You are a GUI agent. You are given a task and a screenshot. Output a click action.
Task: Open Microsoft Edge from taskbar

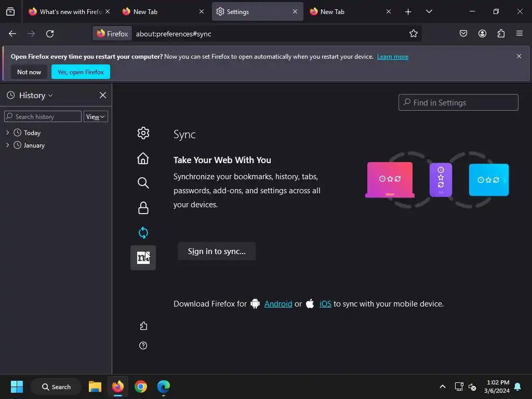164,387
